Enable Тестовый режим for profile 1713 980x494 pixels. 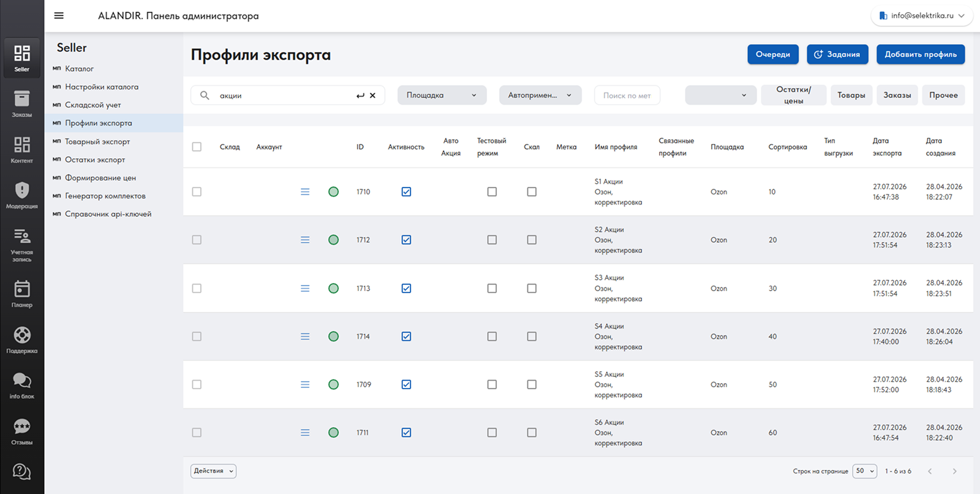tap(492, 288)
